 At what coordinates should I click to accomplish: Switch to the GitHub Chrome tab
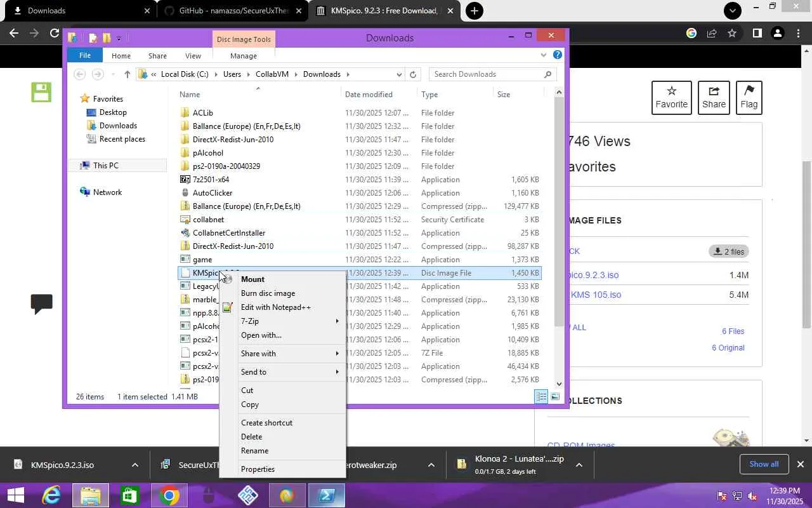click(x=233, y=11)
